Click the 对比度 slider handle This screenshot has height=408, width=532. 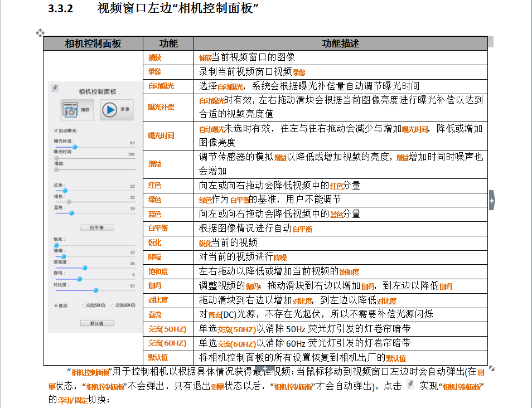click(96, 290)
